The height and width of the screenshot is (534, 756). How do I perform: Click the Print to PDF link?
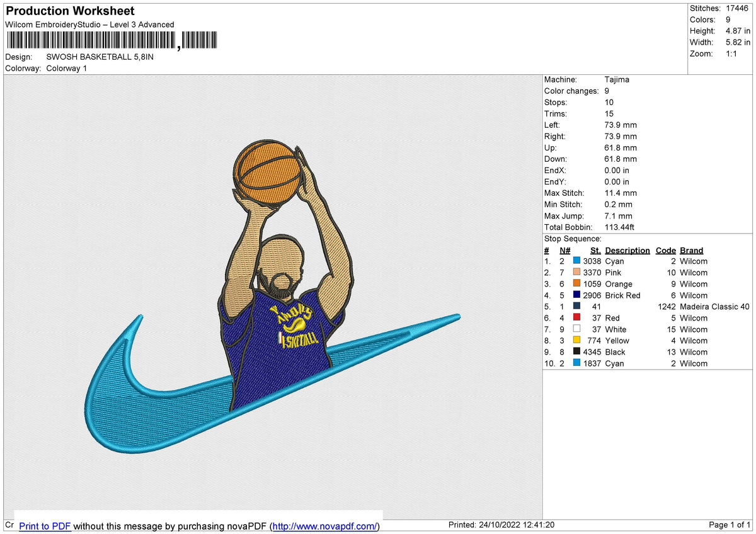(45, 526)
